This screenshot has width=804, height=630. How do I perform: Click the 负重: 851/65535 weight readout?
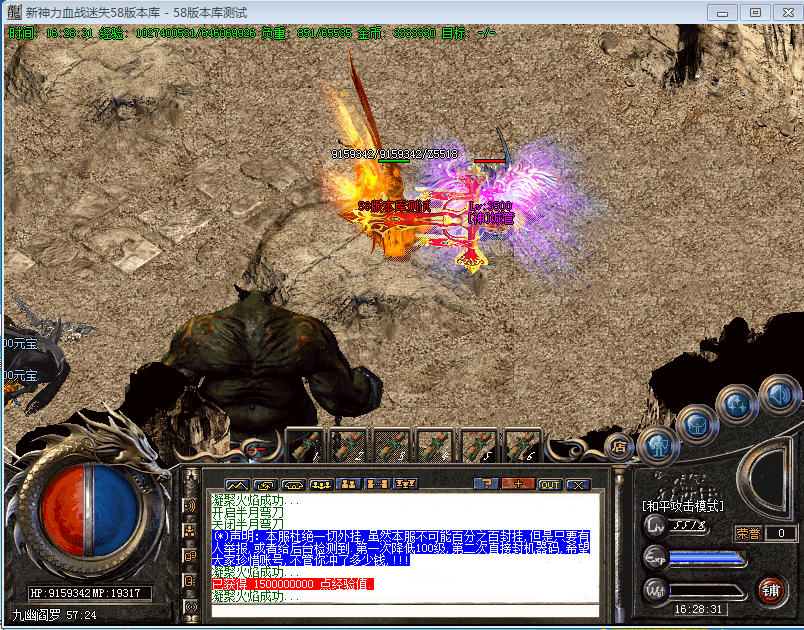coord(306,34)
